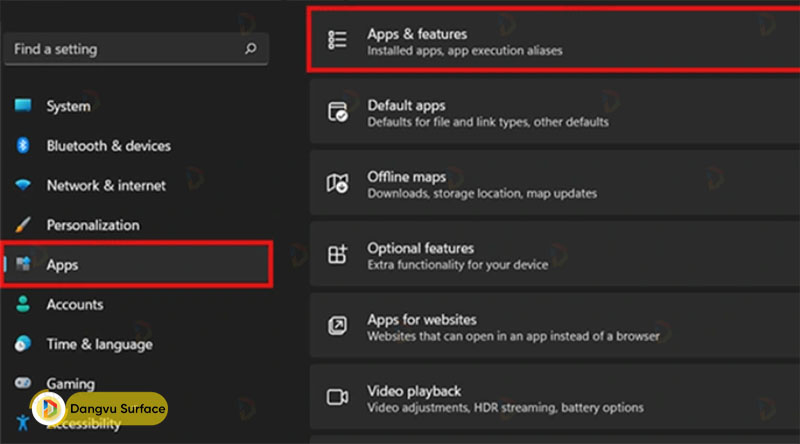Image resolution: width=800 pixels, height=444 pixels.
Task: Click the Optional features grid icon
Action: (338, 255)
